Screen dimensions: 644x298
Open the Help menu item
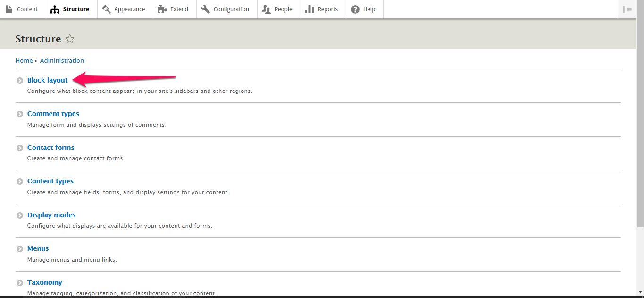pyautogui.click(x=363, y=9)
